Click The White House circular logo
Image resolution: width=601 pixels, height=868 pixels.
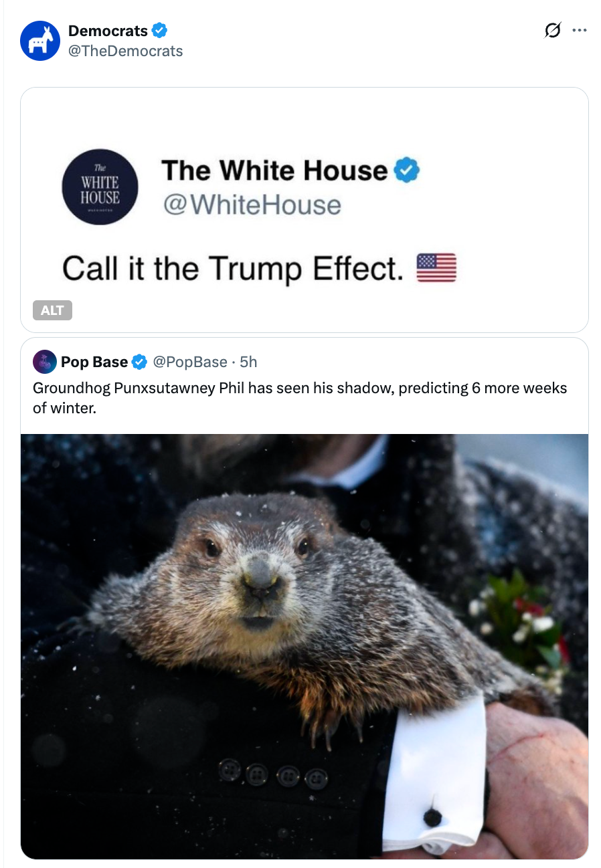(100, 187)
